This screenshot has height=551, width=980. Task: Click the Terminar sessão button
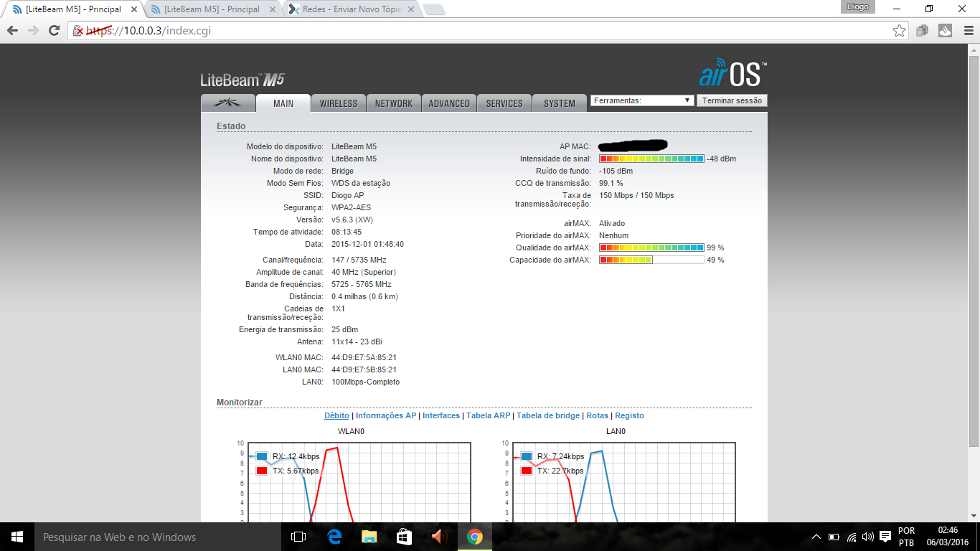coord(732,100)
